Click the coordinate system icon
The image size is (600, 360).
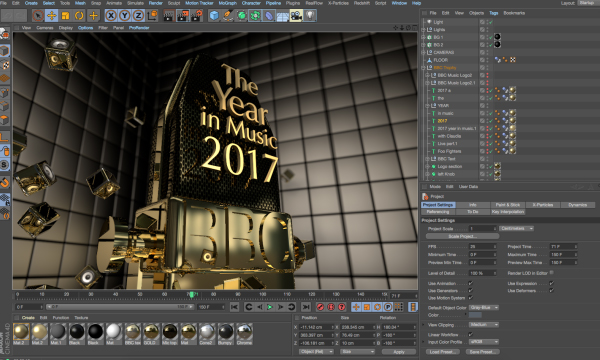[x=152, y=16]
